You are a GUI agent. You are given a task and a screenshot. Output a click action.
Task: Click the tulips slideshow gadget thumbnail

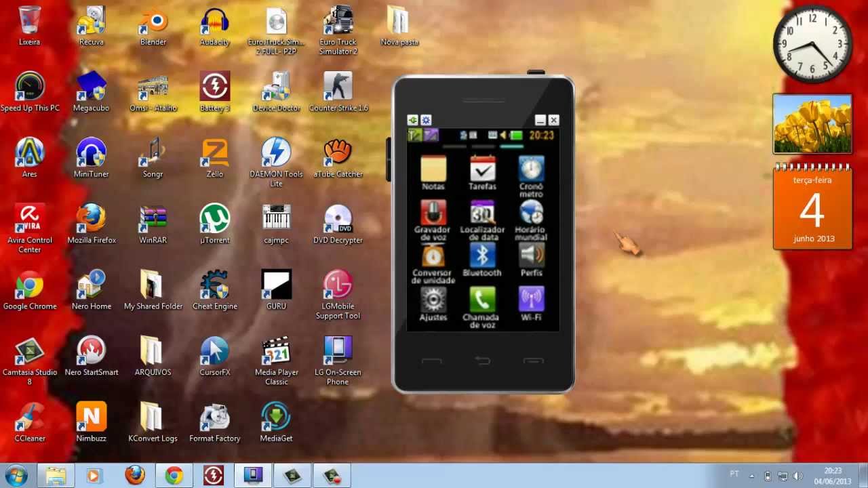coord(812,124)
